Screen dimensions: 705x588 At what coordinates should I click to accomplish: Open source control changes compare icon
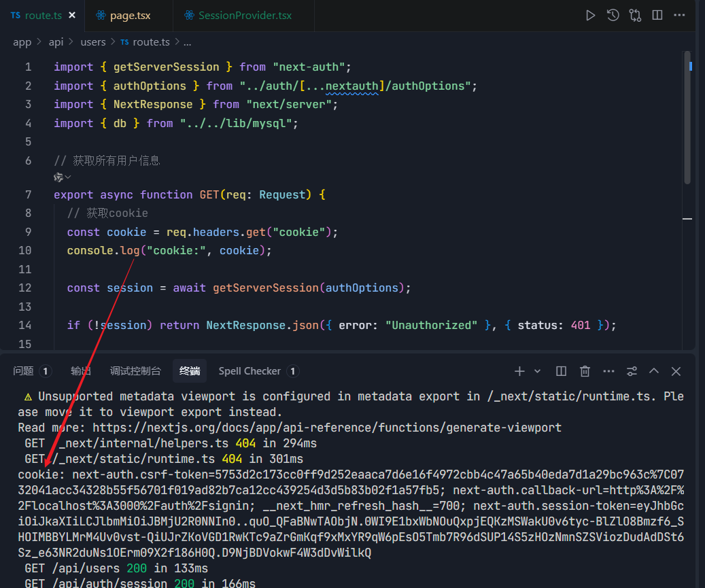[x=635, y=15]
